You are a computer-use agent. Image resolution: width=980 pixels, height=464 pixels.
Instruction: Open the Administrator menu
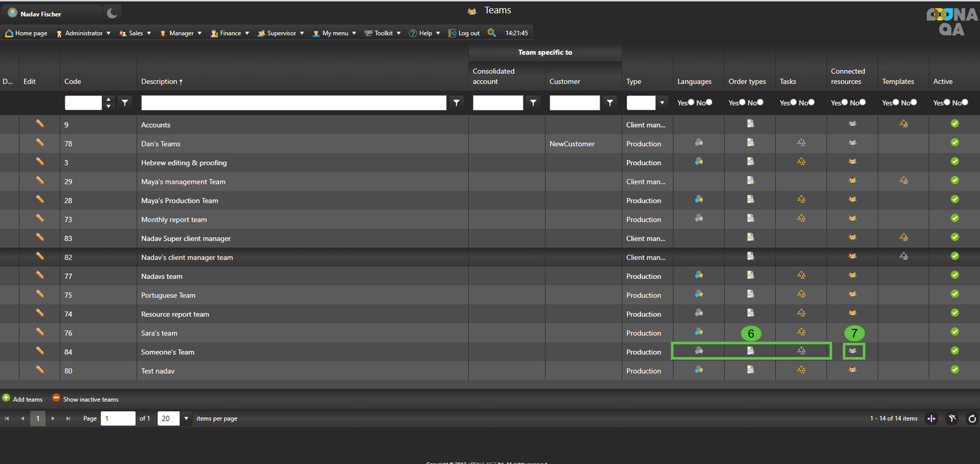(83, 33)
